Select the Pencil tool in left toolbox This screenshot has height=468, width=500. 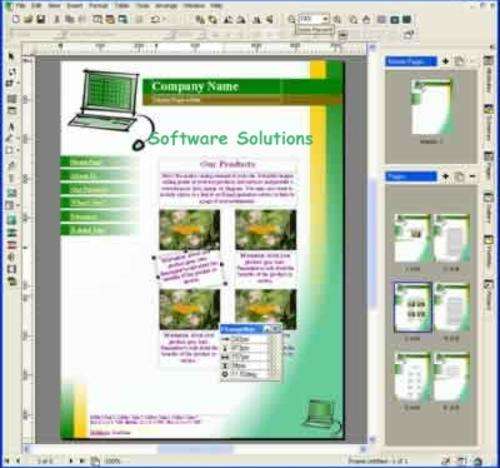(10, 138)
